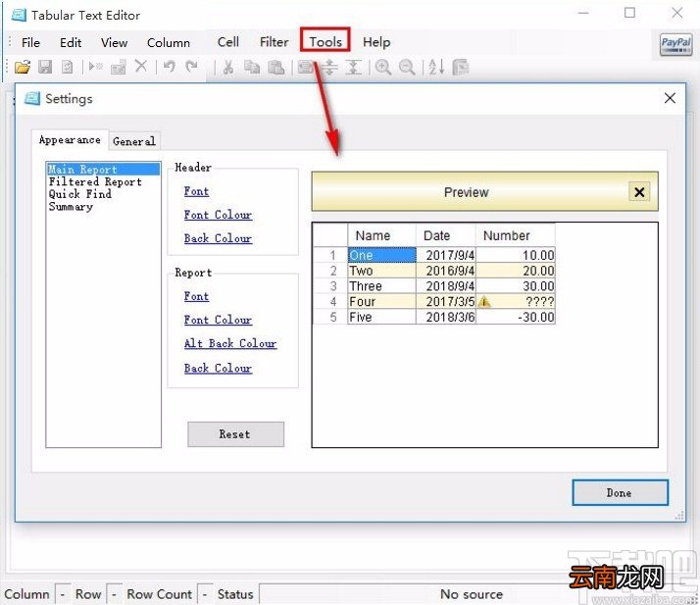Click the number cell '10.00'
The width and height of the screenshot is (700, 605).
click(x=516, y=255)
